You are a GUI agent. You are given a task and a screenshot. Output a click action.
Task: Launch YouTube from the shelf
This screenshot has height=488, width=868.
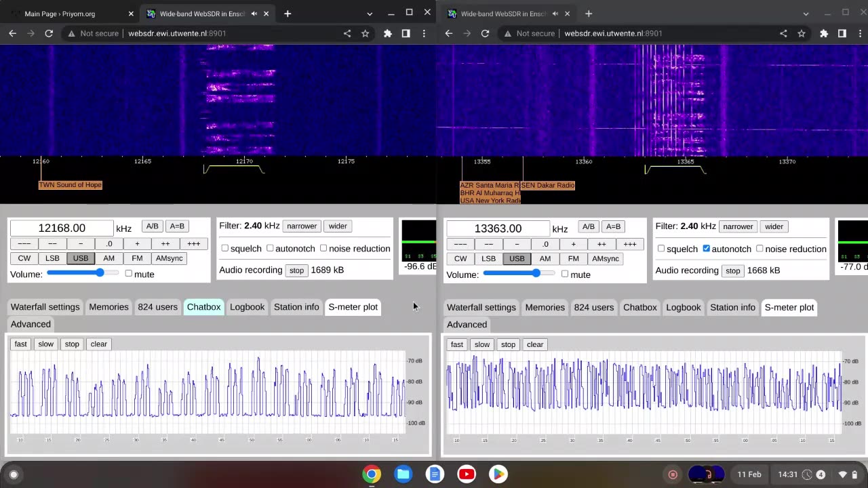pyautogui.click(x=467, y=474)
